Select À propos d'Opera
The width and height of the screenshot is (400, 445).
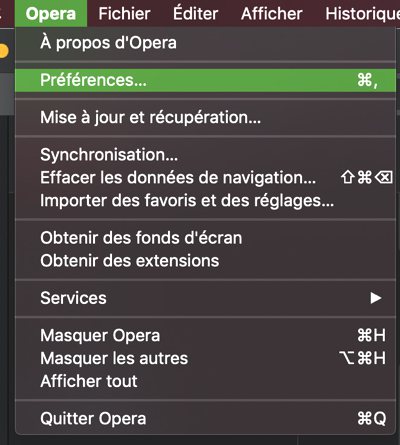205,43
